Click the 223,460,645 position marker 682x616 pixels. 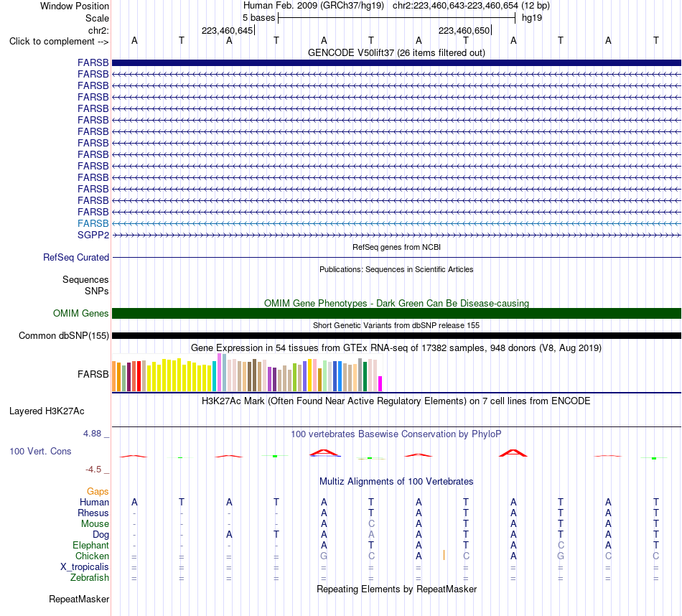click(227, 30)
